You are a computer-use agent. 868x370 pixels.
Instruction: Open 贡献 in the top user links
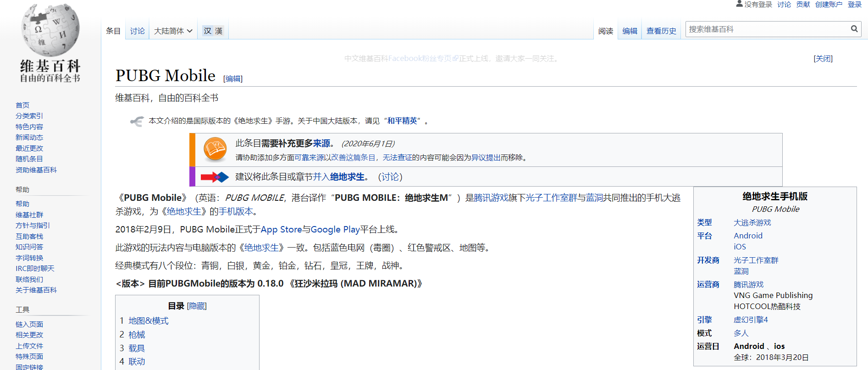(803, 4)
